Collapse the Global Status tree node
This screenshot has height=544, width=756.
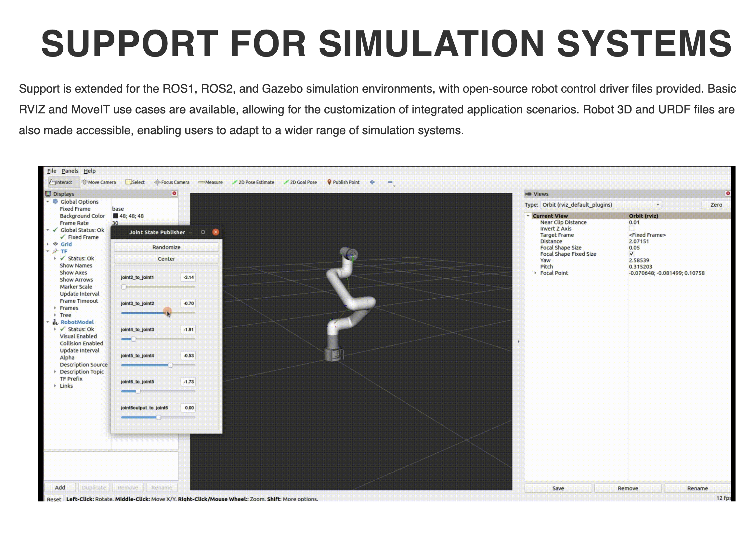tap(48, 230)
